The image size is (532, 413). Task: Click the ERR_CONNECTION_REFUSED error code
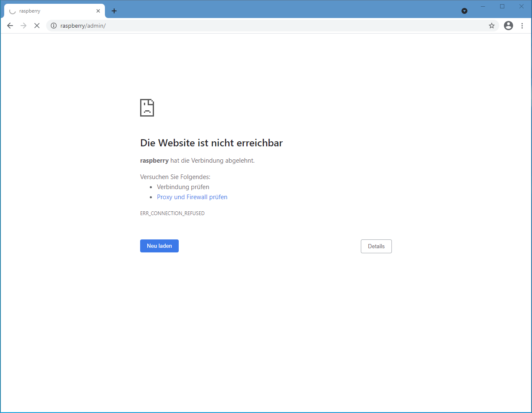(172, 213)
